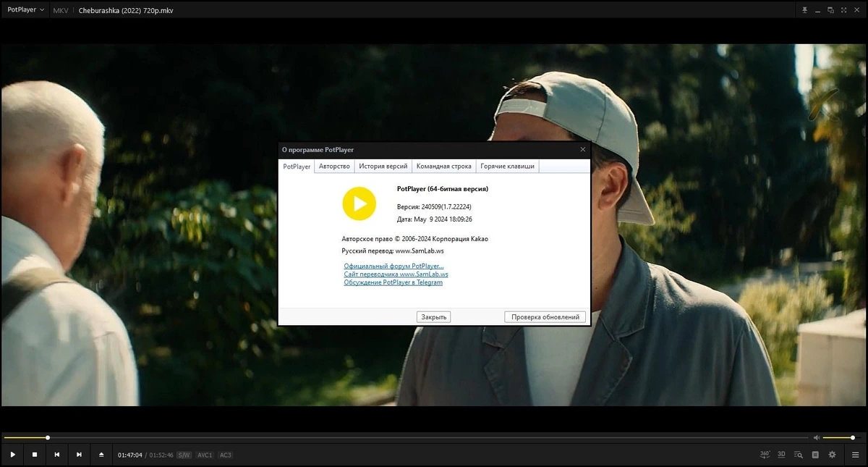
Task: Click the pin always-on-top icon
Action: click(804, 10)
